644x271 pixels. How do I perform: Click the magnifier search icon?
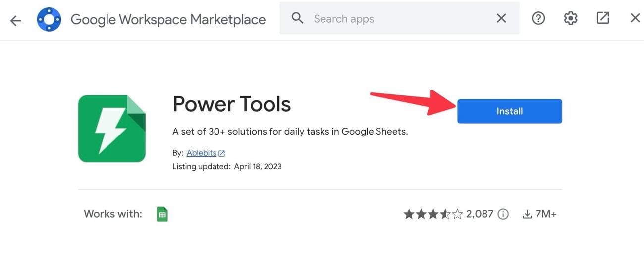click(x=297, y=19)
